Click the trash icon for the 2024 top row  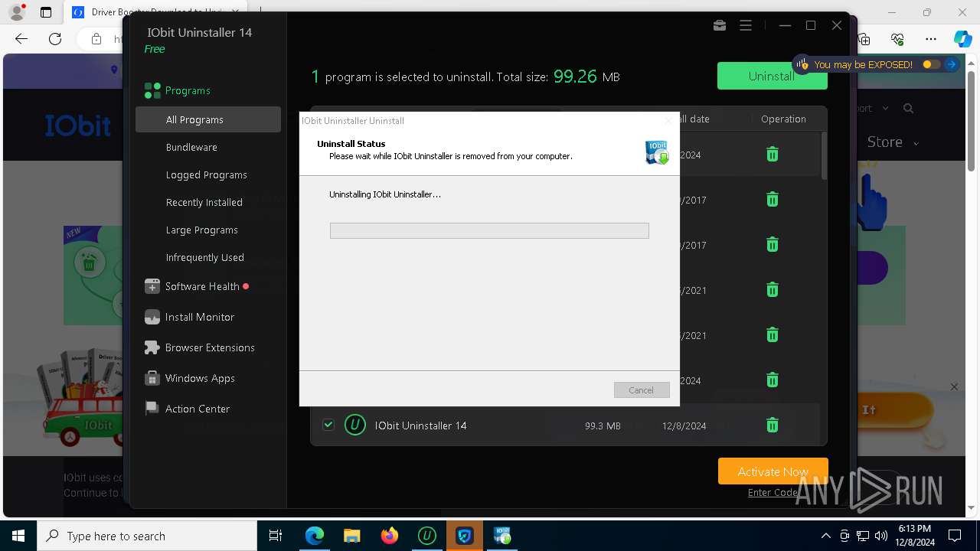pos(773,155)
